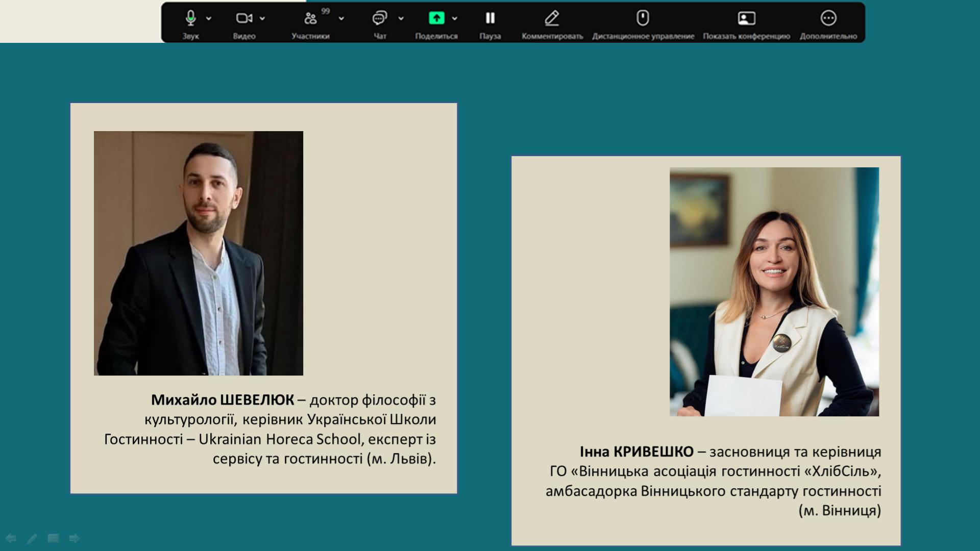This screenshot has width=980, height=551.
Task: Pause screen sharing with Пауза
Action: pyautogui.click(x=490, y=18)
